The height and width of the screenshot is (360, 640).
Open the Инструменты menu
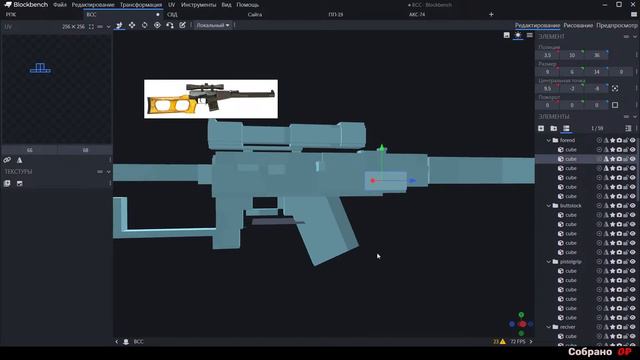tap(198, 5)
